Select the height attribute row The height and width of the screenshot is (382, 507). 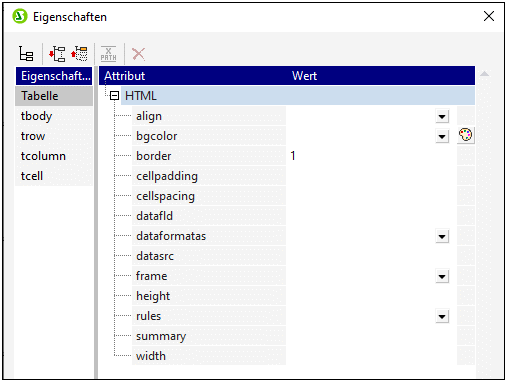point(209,296)
